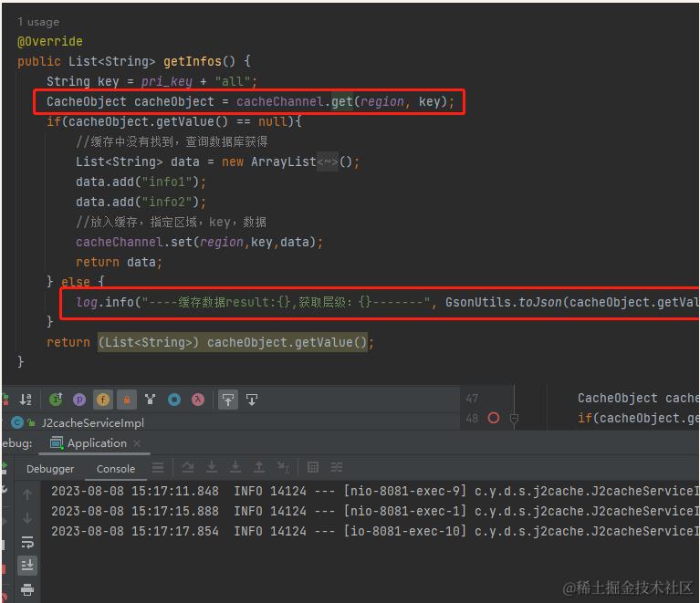Click the Evaluate Expression calculator icon

point(313,467)
